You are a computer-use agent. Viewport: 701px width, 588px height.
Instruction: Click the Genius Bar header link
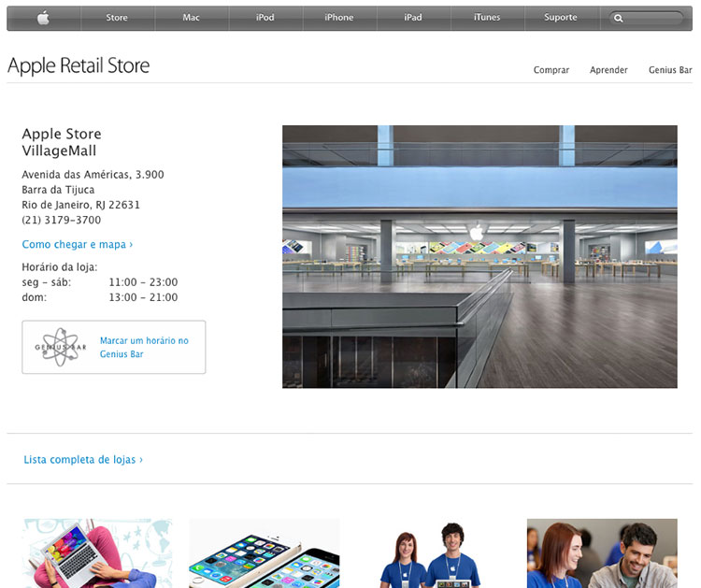[670, 70]
